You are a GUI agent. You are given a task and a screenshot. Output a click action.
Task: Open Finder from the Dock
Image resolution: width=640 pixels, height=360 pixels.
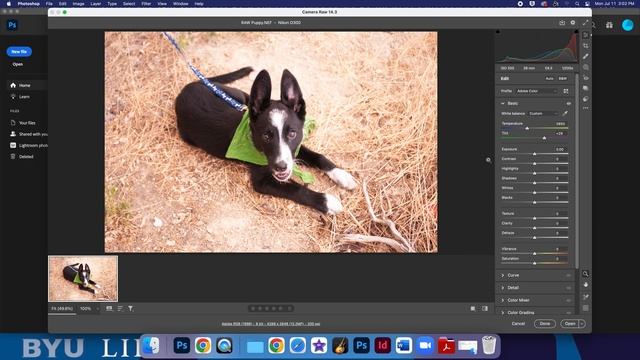pyautogui.click(x=151, y=346)
